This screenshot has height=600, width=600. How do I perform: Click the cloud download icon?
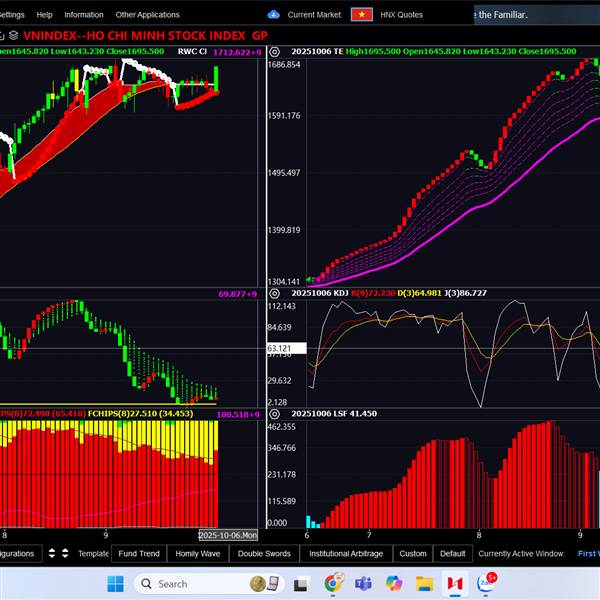pos(274,15)
